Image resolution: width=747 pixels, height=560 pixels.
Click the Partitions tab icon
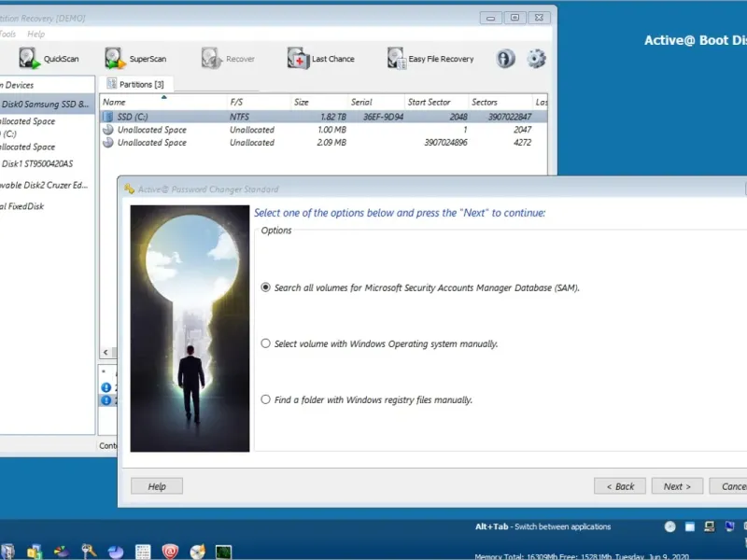click(112, 84)
